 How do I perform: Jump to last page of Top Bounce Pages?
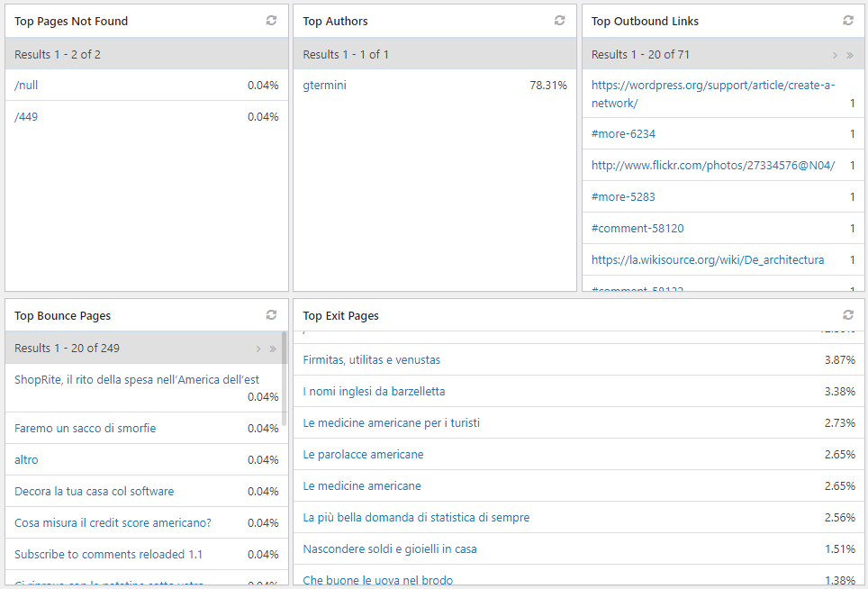click(x=273, y=348)
